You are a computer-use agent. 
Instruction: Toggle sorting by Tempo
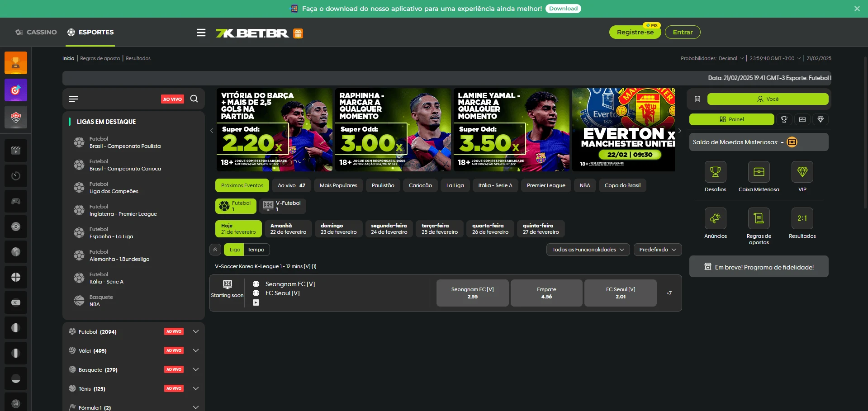tap(256, 250)
